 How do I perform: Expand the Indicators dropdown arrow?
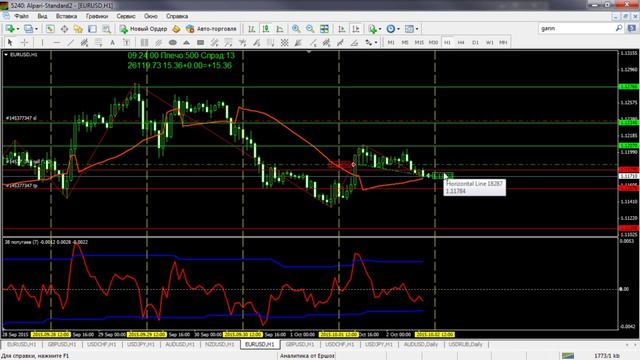380,29
